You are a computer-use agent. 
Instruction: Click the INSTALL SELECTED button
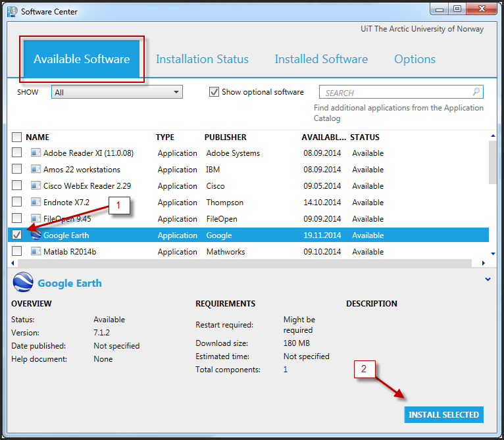click(x=443, y=415)
